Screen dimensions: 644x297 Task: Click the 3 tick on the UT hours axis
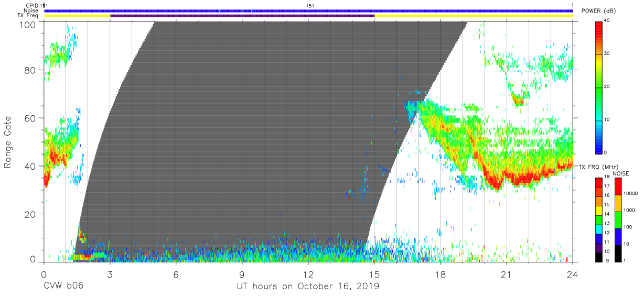coord(110,274)
